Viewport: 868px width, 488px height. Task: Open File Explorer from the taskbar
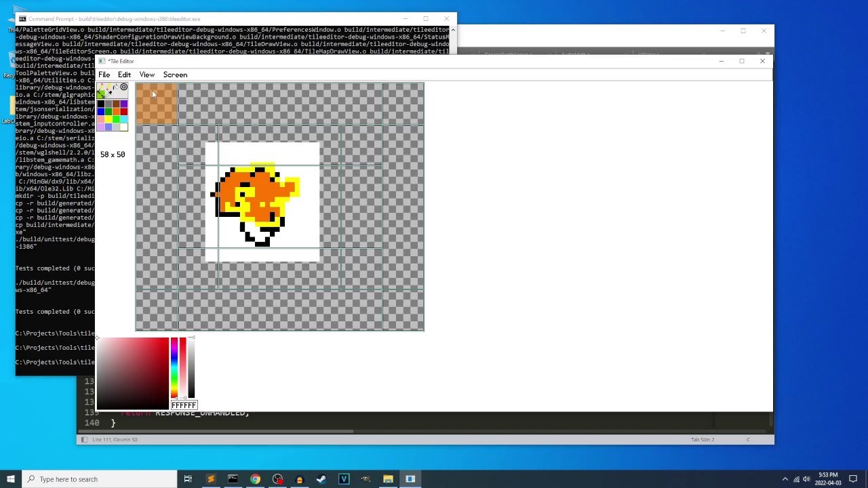(388, 479)
